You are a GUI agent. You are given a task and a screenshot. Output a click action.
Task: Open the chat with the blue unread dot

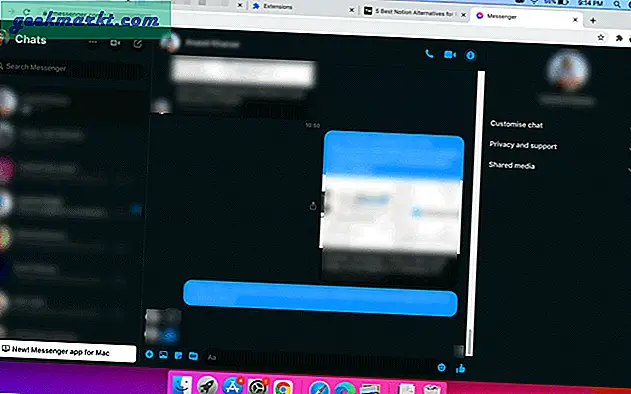click(x=70, y=206)
